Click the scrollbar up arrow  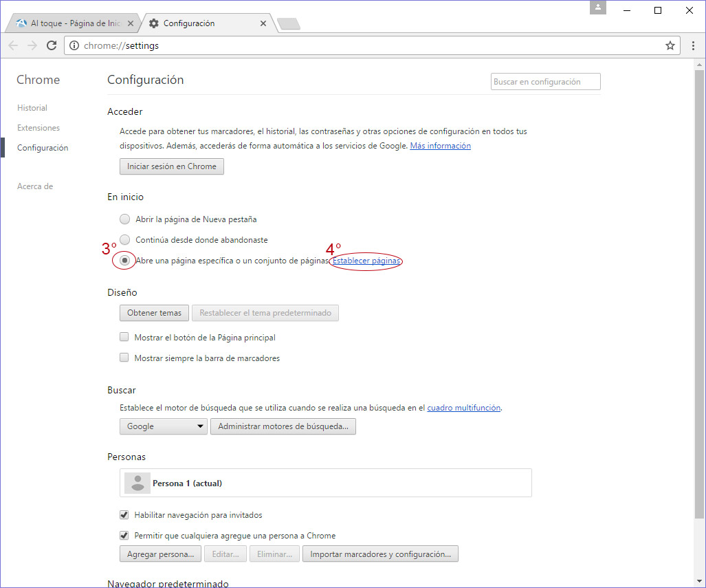[699, 65]
